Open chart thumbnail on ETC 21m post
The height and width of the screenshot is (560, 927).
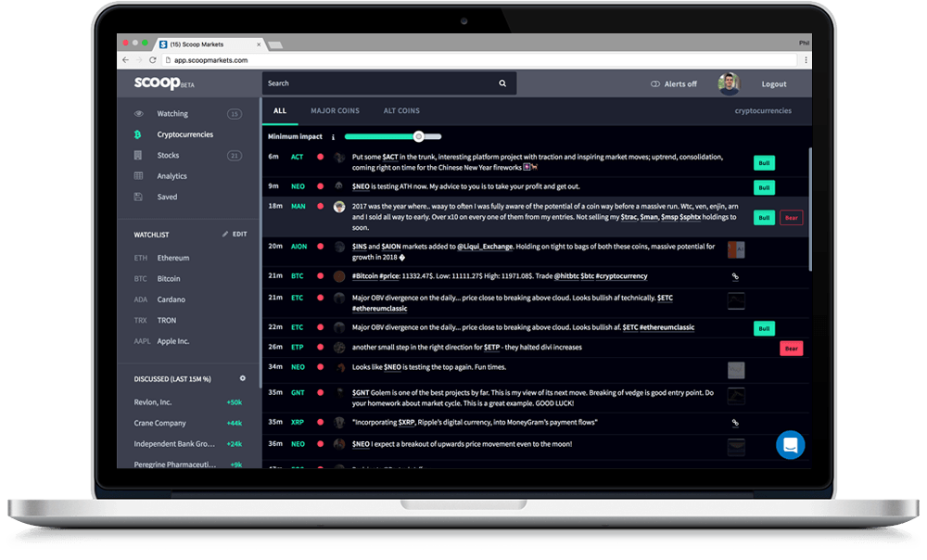(735, 300)
